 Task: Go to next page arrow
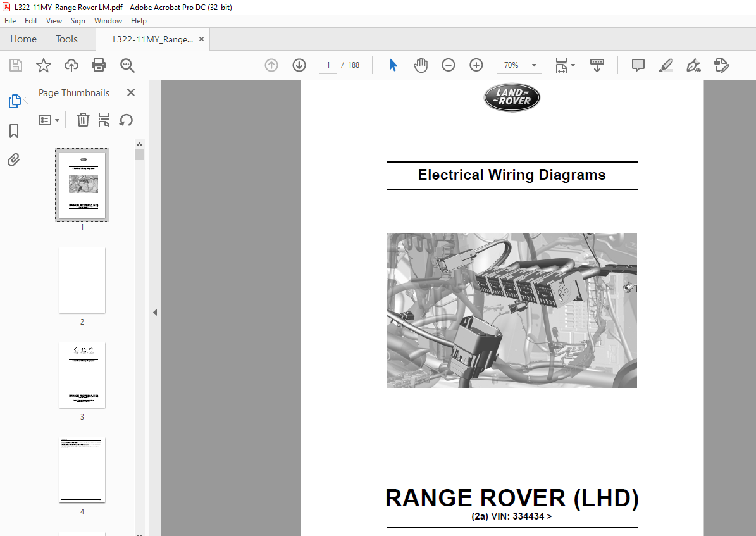[x=299, y=65]
